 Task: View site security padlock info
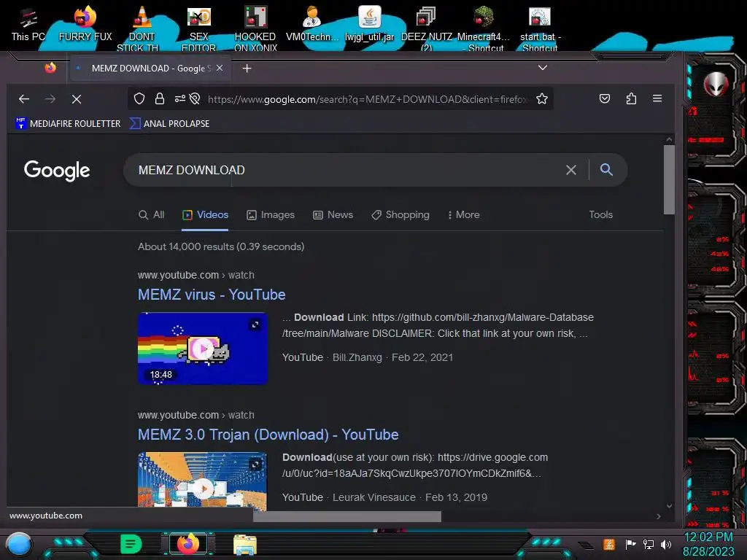[x=160, y=98]
